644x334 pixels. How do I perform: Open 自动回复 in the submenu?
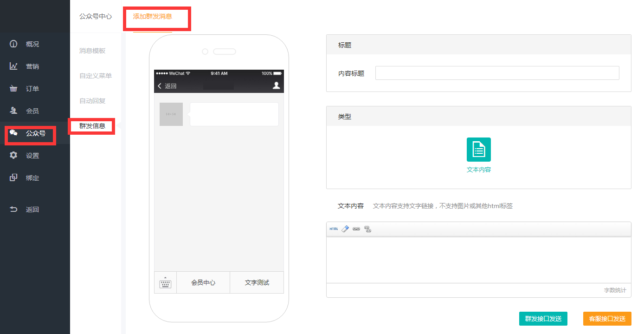[x=92, y=101]
